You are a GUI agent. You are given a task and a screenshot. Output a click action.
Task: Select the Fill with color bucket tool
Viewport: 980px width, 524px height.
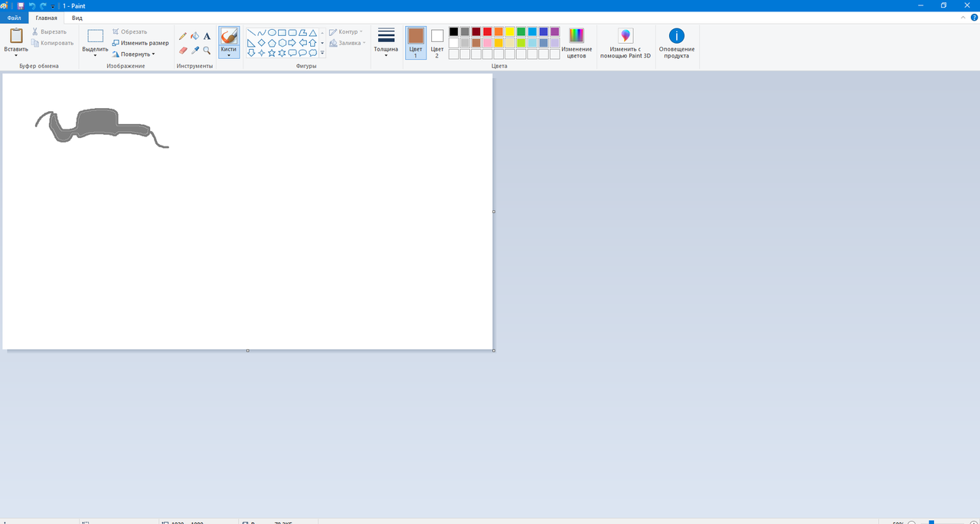click(x=194, y=36)
